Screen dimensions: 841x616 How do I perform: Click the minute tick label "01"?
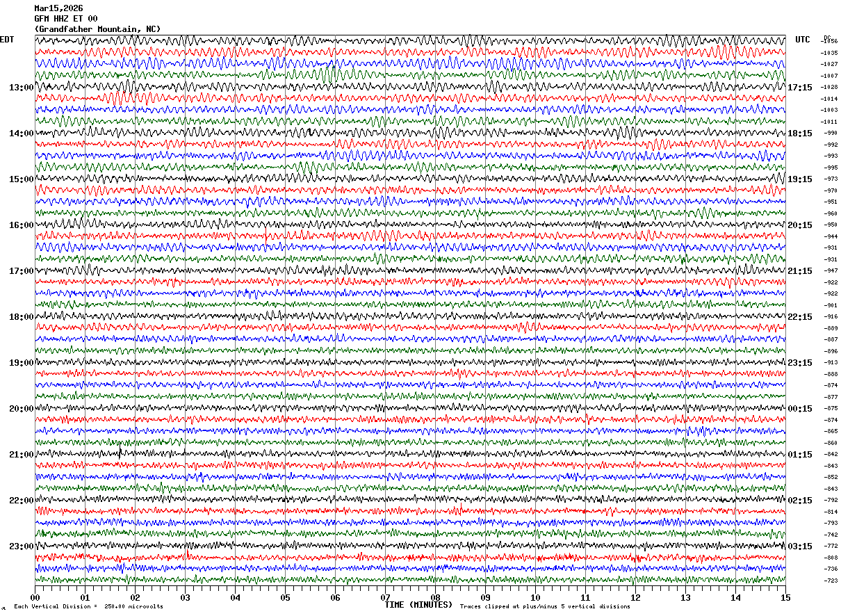point(85,597)
